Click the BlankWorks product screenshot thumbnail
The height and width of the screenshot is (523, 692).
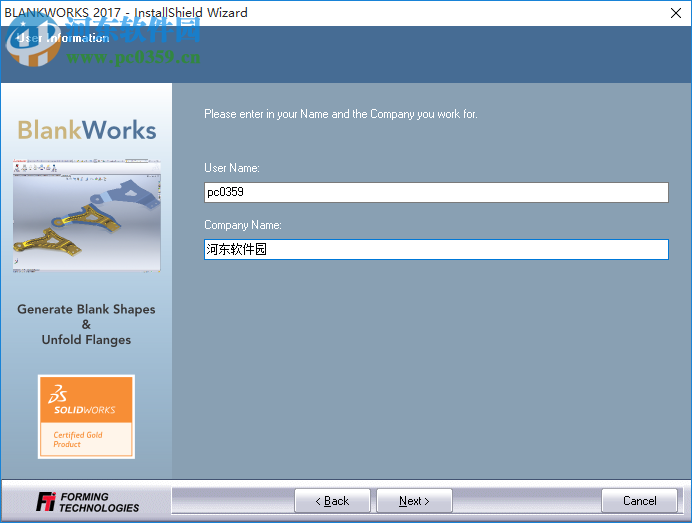pos(86,215)
